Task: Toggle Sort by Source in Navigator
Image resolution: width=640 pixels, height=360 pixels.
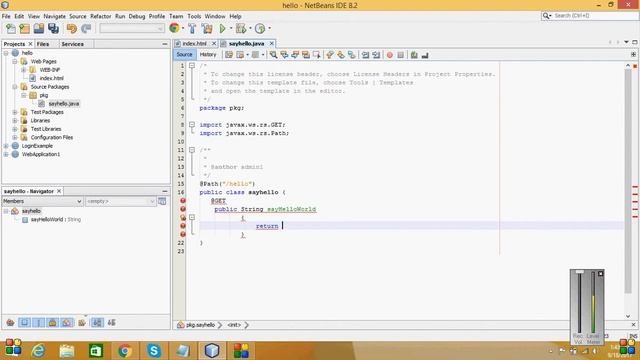Action: pos(111,323)
